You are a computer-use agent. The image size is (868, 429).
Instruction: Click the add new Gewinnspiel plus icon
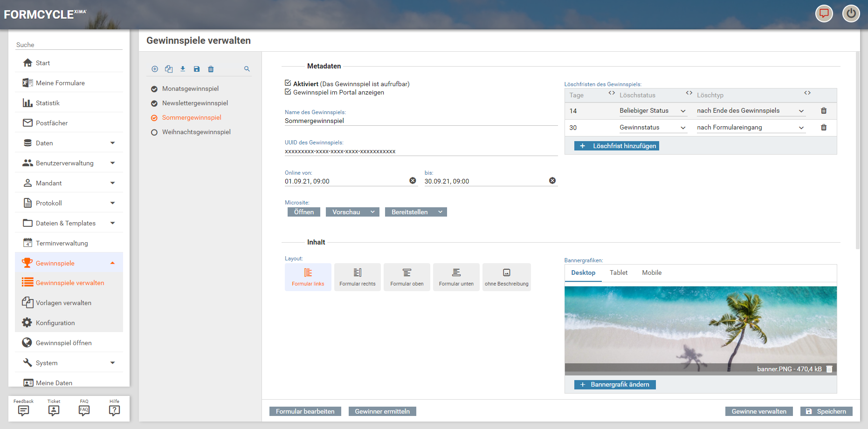pyautogui.click(x=155, y=69)
